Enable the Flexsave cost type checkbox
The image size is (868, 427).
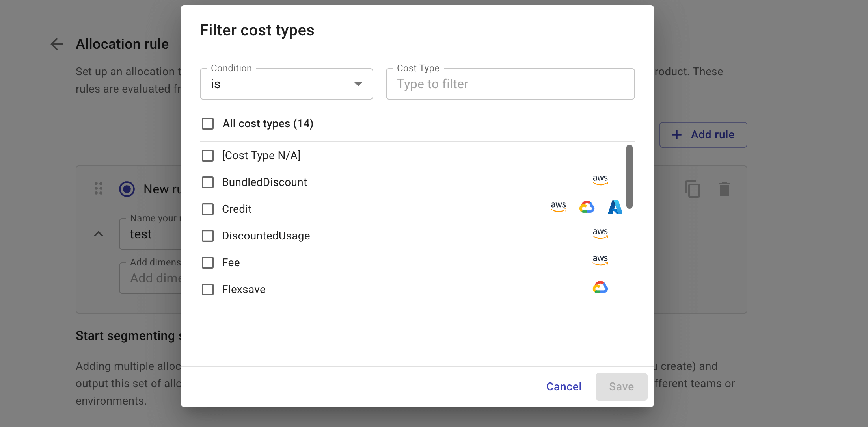pos(208,290)
